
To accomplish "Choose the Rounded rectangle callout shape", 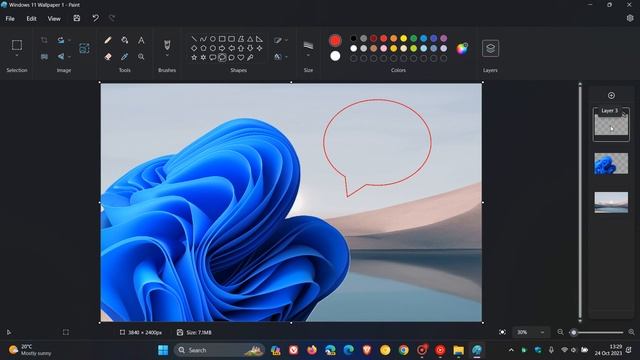I will click(x=213, y=58).
